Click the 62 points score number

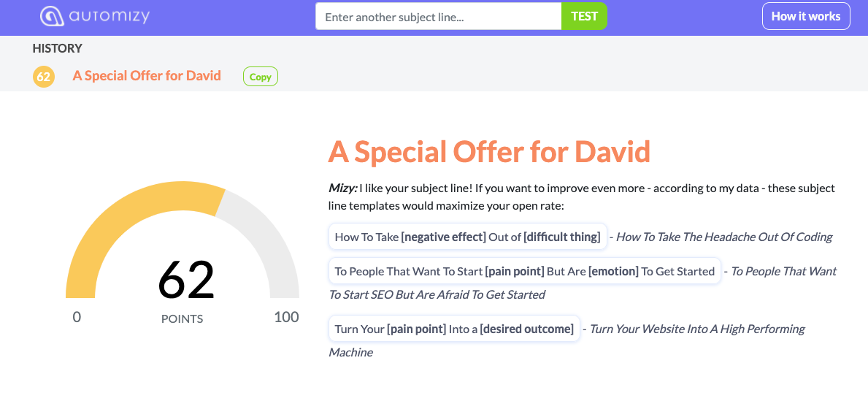point(185,280)
